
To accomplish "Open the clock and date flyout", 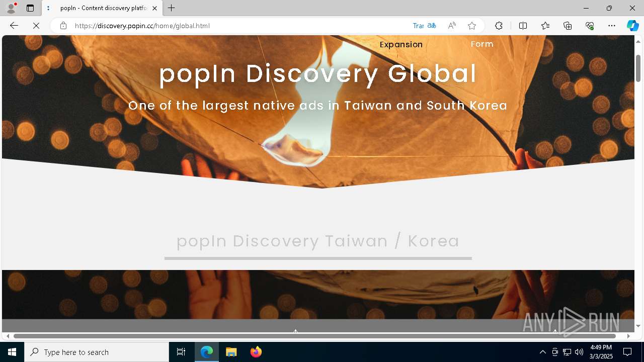I will (x=601, y=352).
